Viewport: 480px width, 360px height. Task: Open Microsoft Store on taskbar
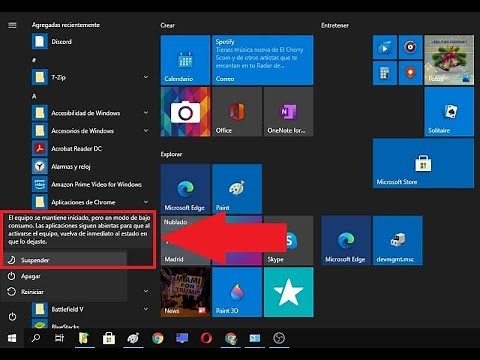pos(109,338)
